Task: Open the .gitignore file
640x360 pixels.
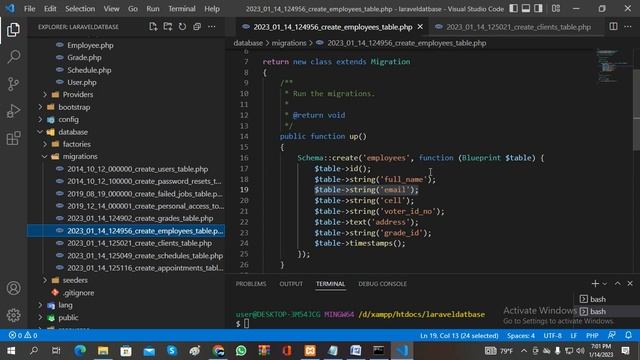Action: point(78,293)
